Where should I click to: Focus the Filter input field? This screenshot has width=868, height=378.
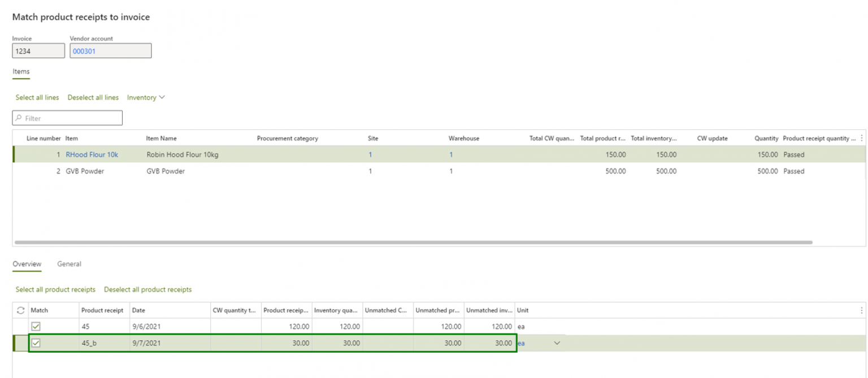tap(67, 118)
